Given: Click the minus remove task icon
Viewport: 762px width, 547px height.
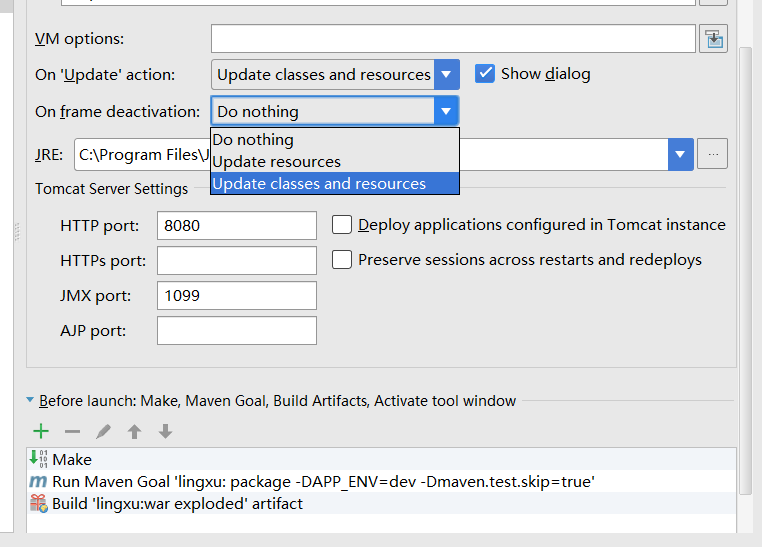Looking at the screenshot, I should click(x=72, y=432).
